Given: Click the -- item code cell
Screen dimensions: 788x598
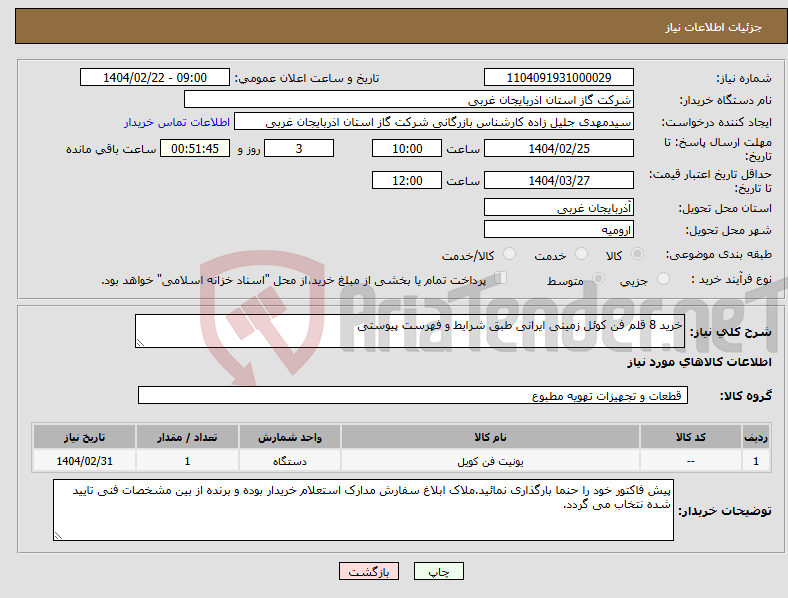Looking at the screenshot, I should pyautogui.click(x=691, y=461).
